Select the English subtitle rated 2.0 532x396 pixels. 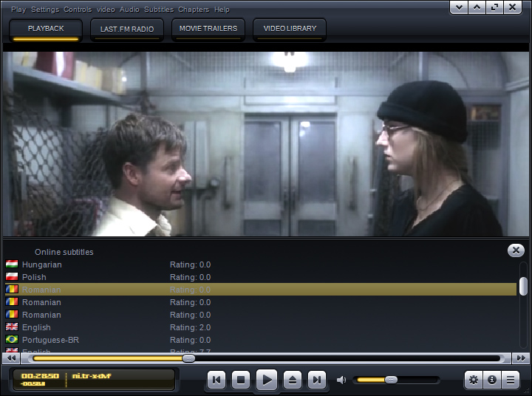(261, 327)
